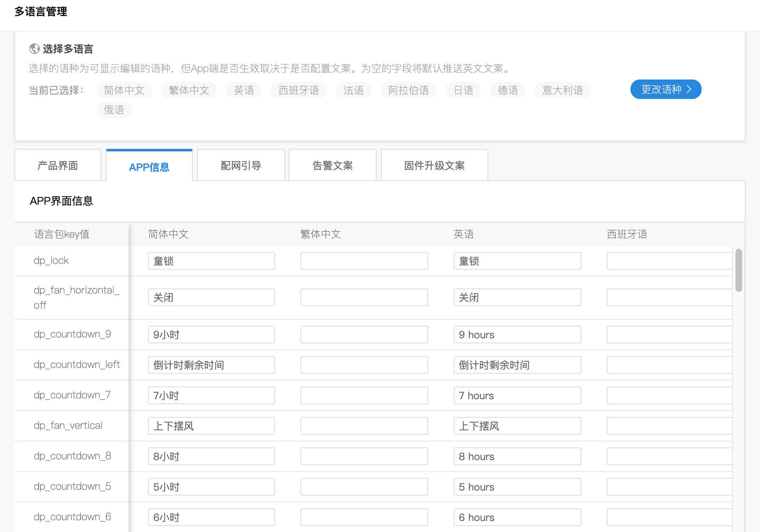Open the 告警文案 tab
Viewport: 760px width, 532px height.
pyautogui.click(x=333, y=165)
